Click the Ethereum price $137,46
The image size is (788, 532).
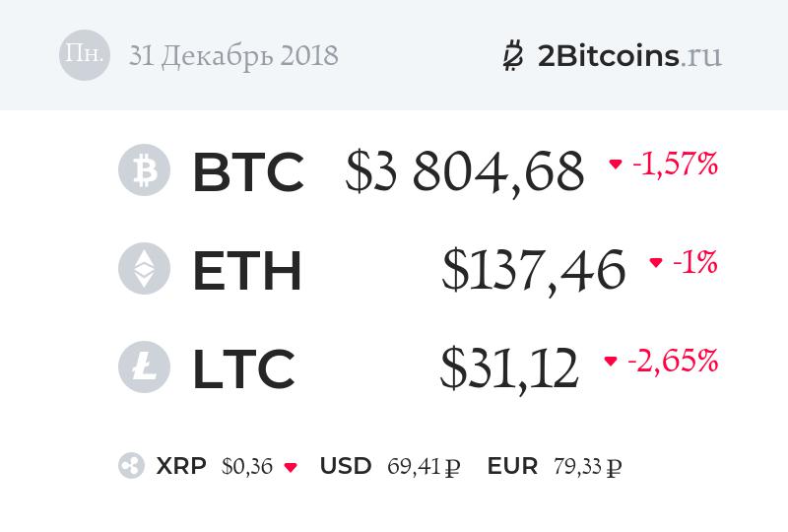(533, 270)
